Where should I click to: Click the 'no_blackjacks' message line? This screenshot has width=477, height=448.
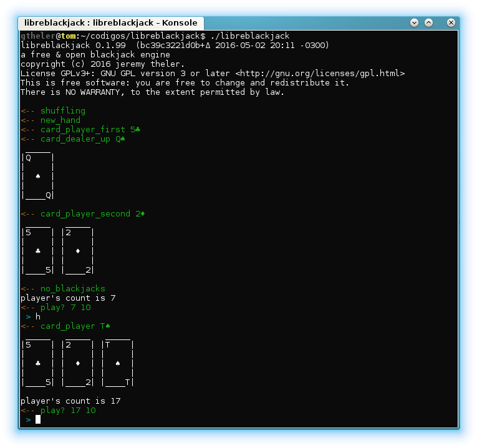63,288
